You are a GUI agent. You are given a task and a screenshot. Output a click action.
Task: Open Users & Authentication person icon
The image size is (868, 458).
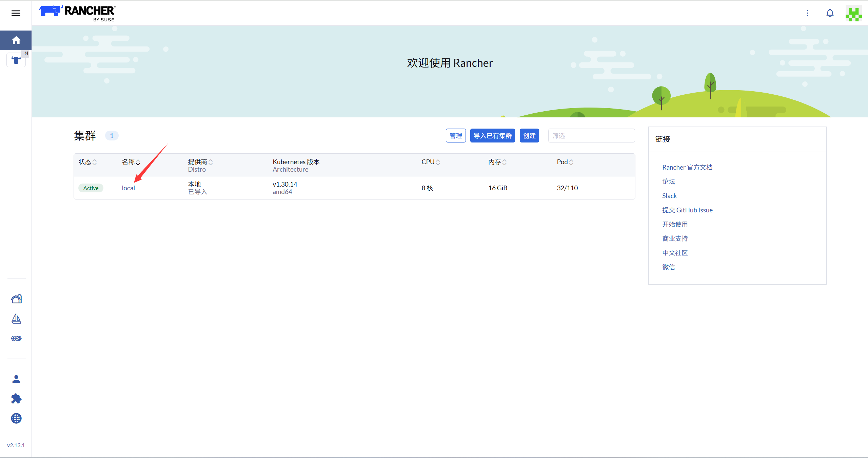pos(16,379)
